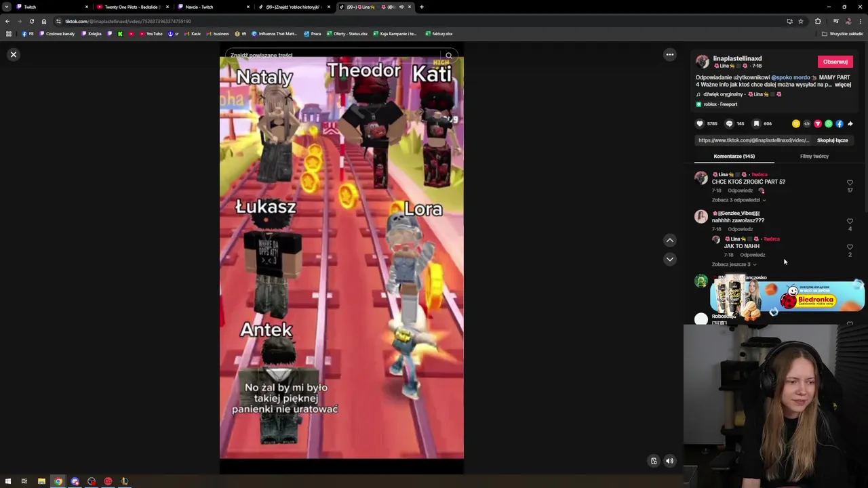
Task: Go to the previous video with the up arrow
Action: [x=669, y=240]
